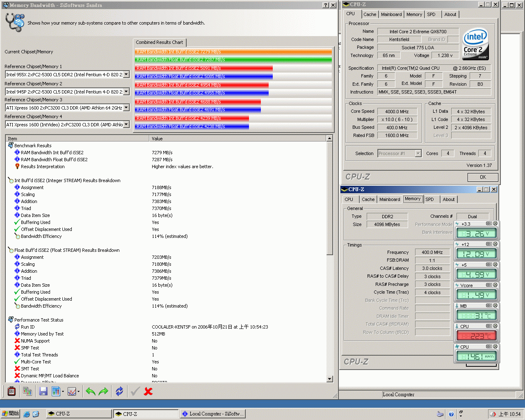Click the green back arrow icon
Image resolution: width=525 pixels, height=420 pixels.
click(x=91, y=391)
